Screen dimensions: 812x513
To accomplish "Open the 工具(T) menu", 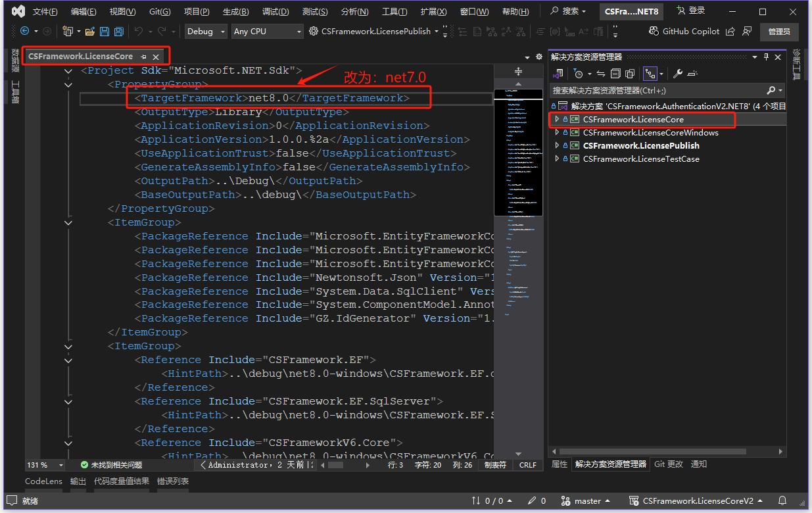I will click(394, 12).
